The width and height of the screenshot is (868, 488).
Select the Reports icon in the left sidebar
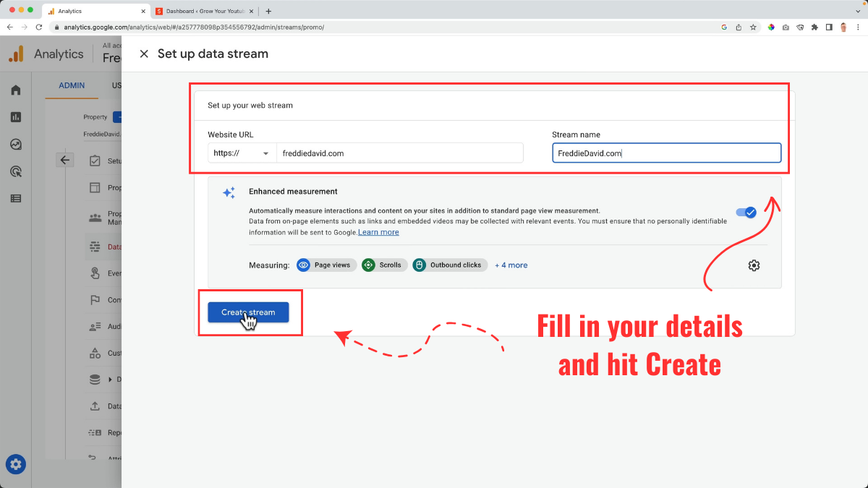pos(15,116)
